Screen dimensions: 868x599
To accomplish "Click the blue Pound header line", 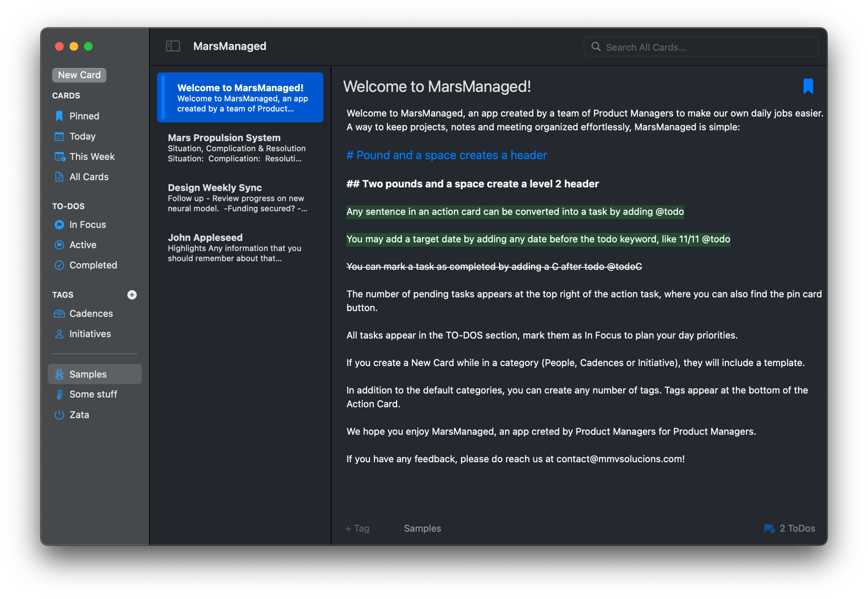I will tap(446, 155).
